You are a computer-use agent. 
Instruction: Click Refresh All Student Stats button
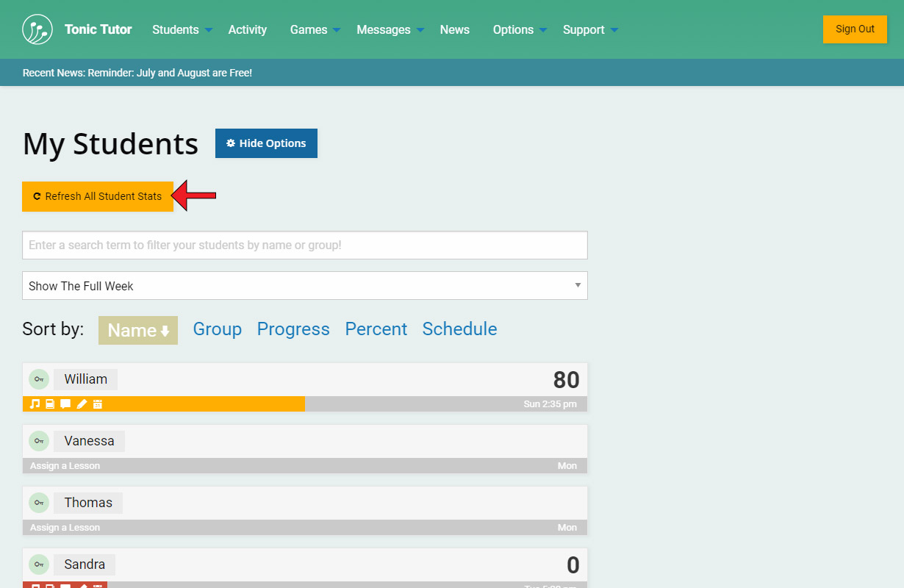[x=98, y=196]
